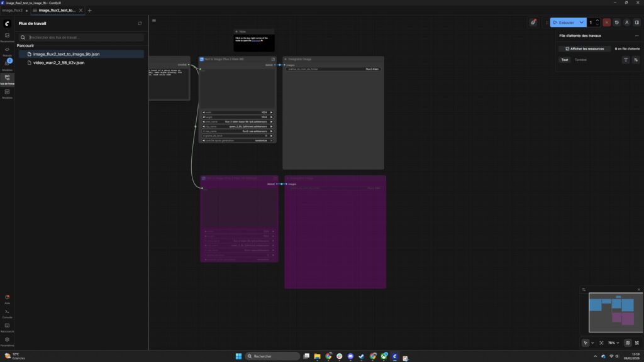Toggle the right side panel layout icon
Screen dimensions: 644x362
pos(636,23)
